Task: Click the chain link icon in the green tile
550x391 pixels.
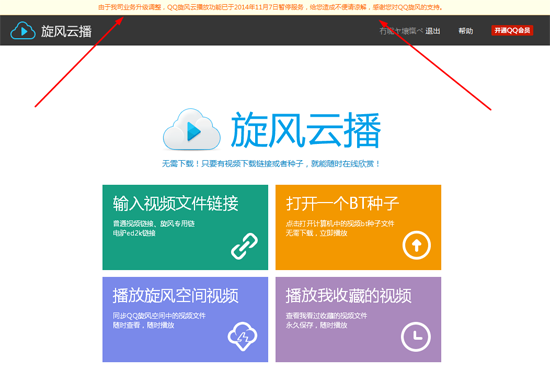Action: coord(244,246)
